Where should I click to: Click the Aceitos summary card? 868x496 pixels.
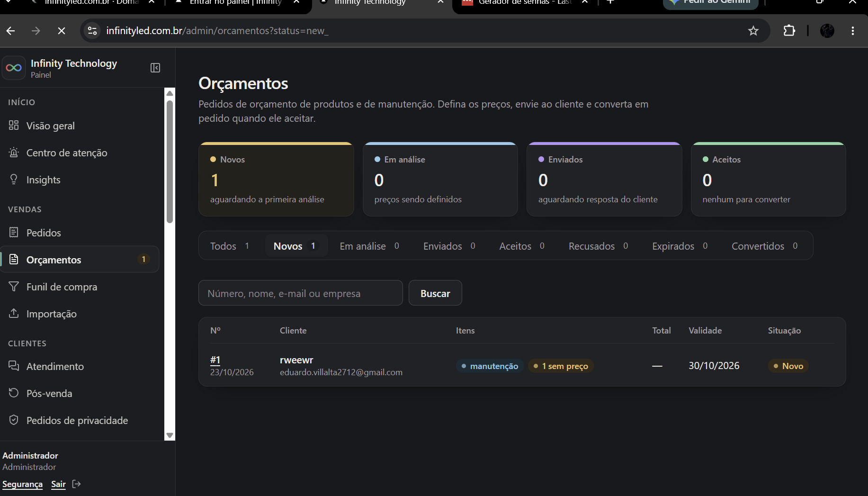[769, 179]
